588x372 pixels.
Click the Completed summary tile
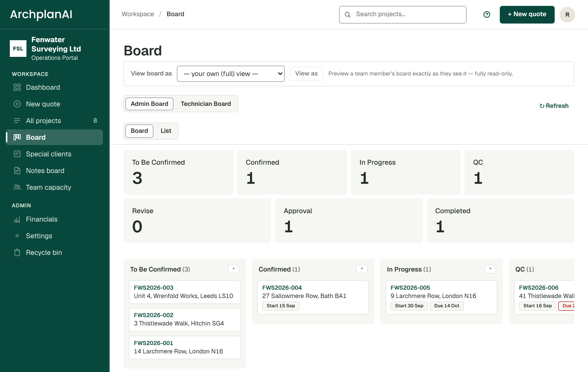[500, 221]
